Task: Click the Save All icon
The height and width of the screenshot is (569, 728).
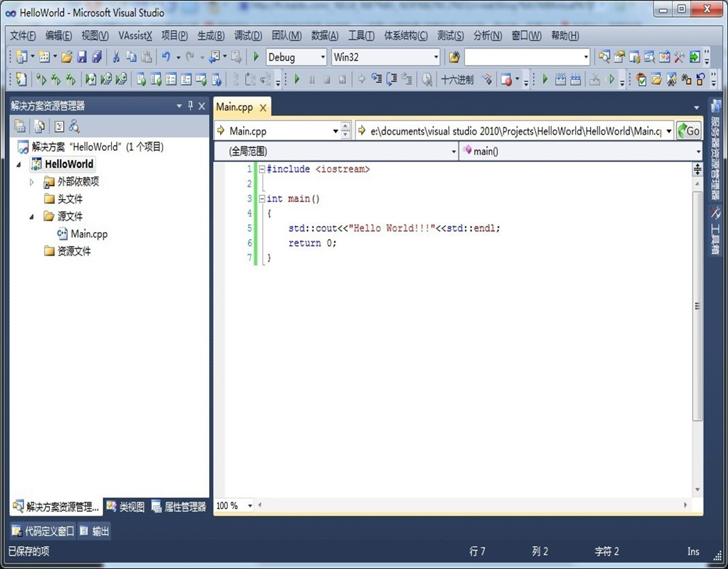Action: tap(97, 57)
